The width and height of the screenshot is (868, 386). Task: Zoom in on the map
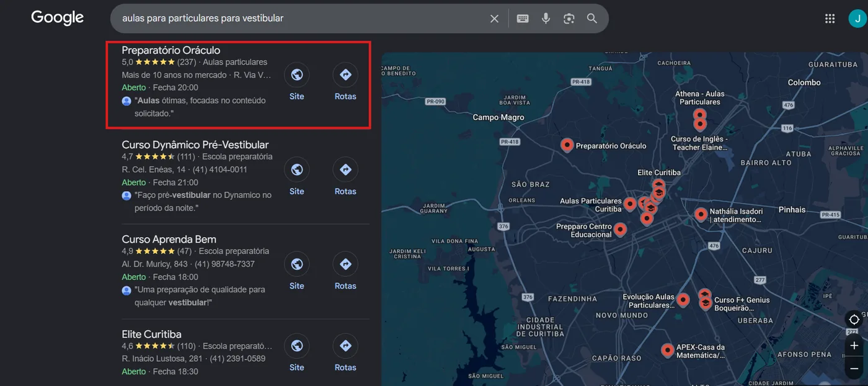coord(854,346)
